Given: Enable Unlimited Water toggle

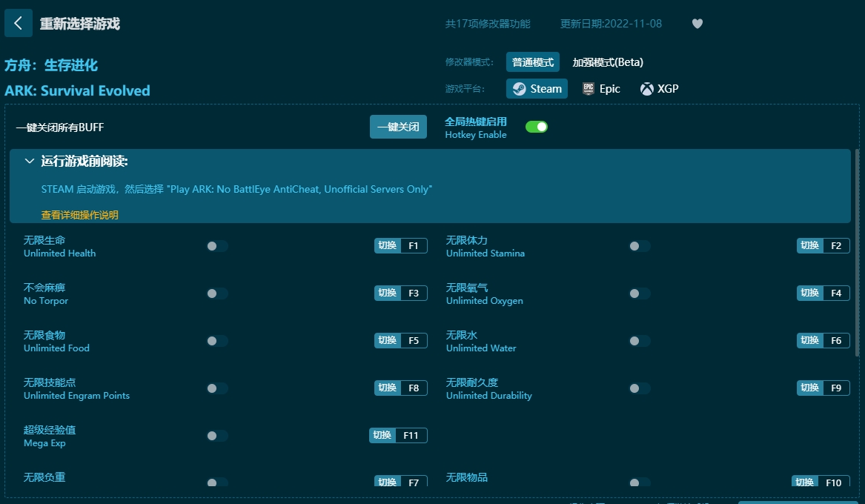Looking at the screenshot, I should (x=640, y=341).
